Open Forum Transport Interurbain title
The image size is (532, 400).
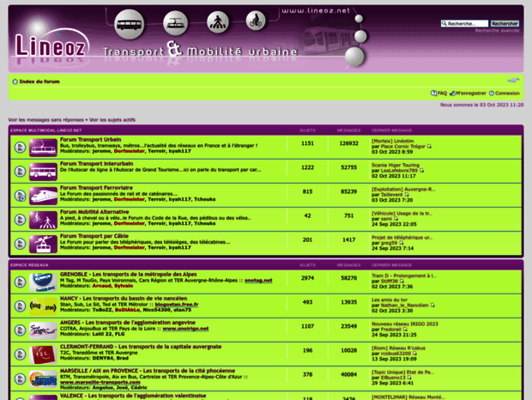click(97, 164)
